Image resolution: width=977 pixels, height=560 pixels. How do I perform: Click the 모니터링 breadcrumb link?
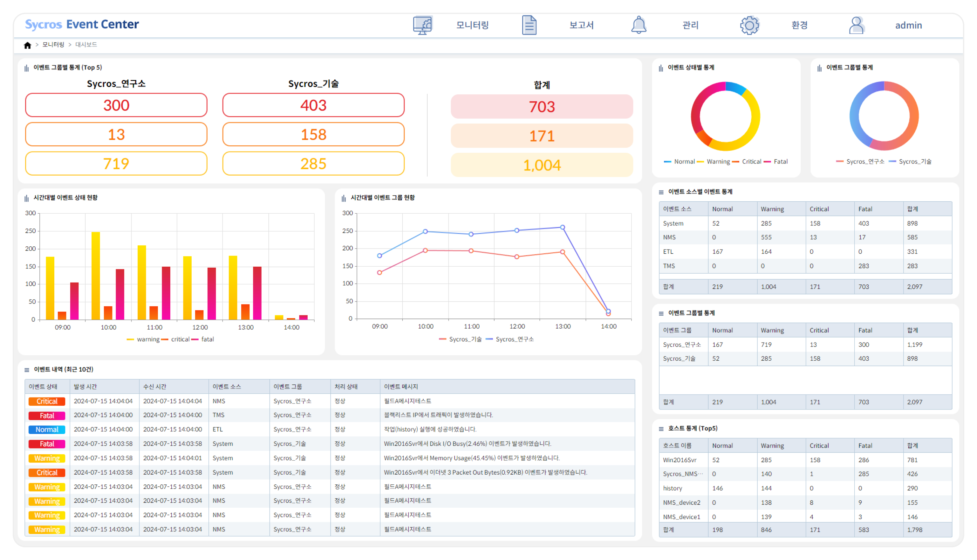tap(53, 45)
